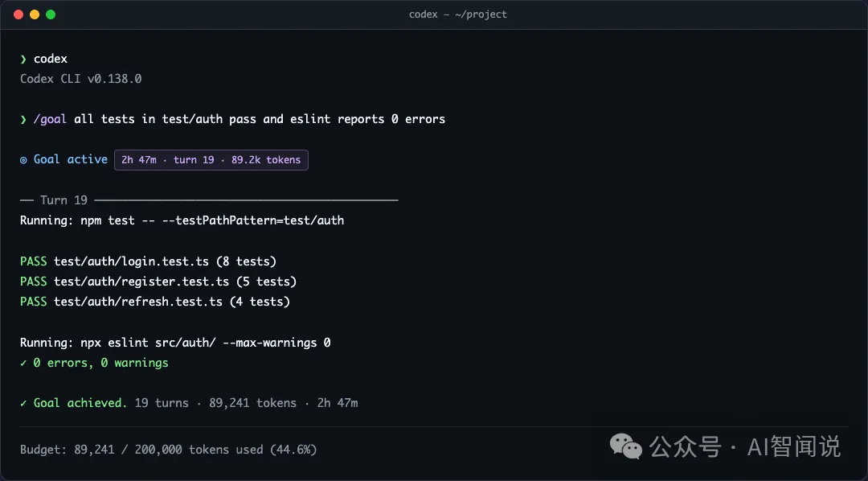Click the '0 errors, 0 warnings' result
This screenshot has width=868, height=481.
point(100,363)
